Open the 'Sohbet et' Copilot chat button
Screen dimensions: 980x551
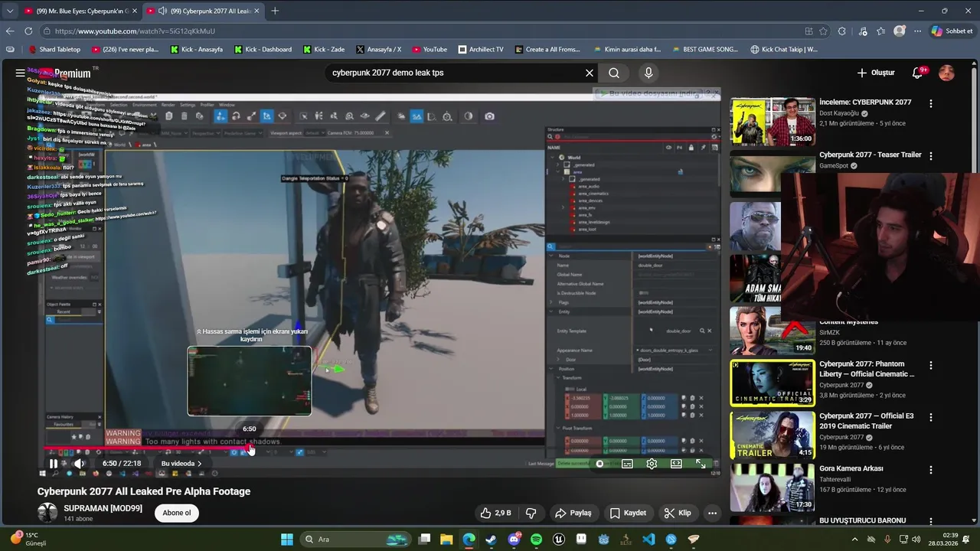coord(952,31)
